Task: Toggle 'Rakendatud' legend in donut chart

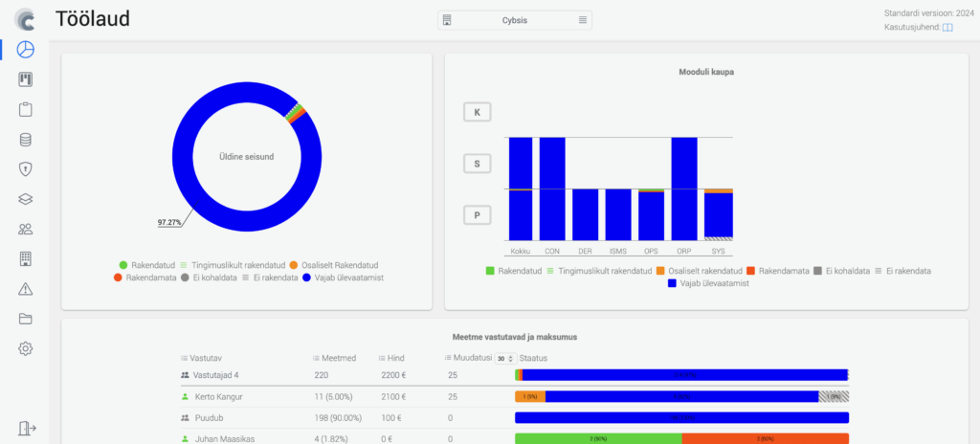Action: coord(146,264)
